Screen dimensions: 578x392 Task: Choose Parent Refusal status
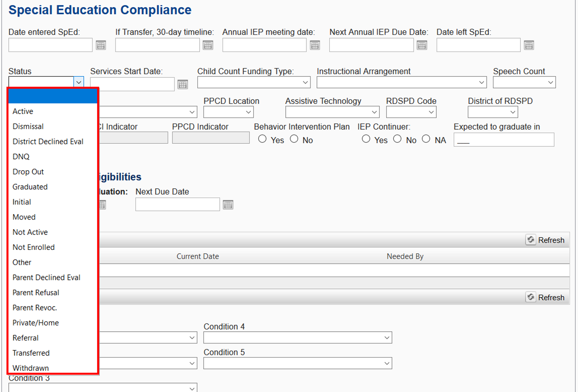point(53,293)
